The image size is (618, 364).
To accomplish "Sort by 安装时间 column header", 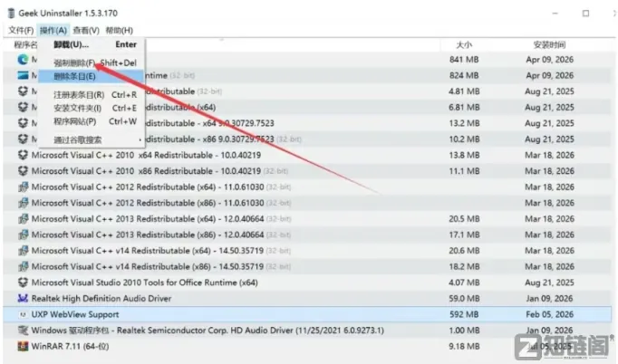I will pos(549,45).
